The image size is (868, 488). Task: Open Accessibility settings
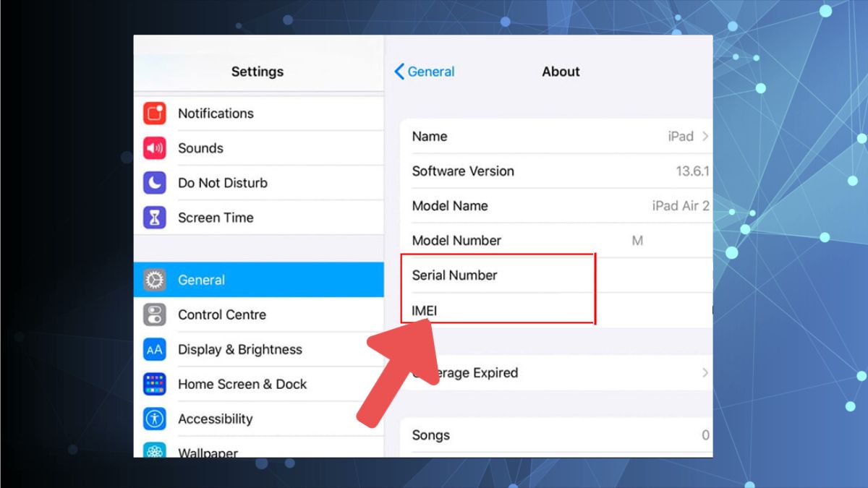pos(259,419)
